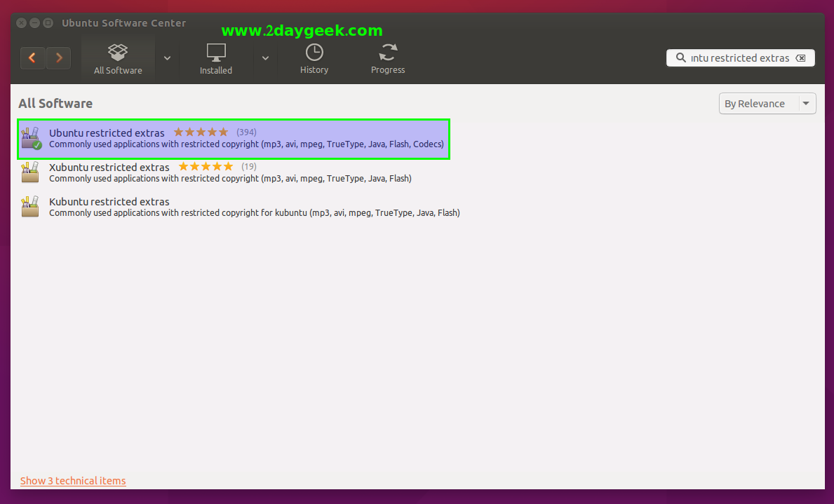Expand the All Software dropdown arrow
This screenshot has width=834, height=504.
[x=167, y=58]
